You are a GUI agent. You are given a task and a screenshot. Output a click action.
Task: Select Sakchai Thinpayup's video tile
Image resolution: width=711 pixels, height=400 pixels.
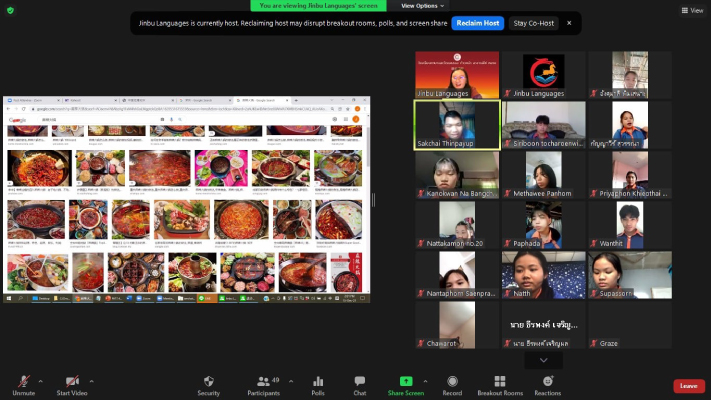[x=457, y=124]
